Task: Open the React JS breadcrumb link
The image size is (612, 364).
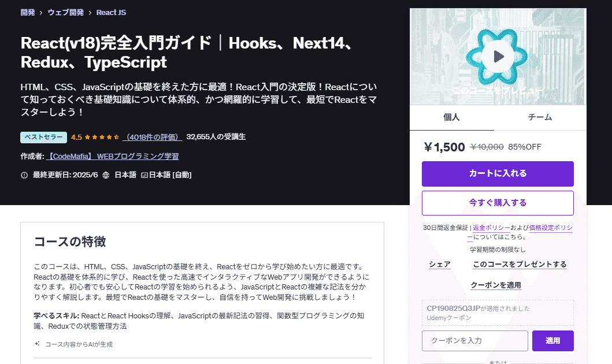Action: click(x=110, y=12)
